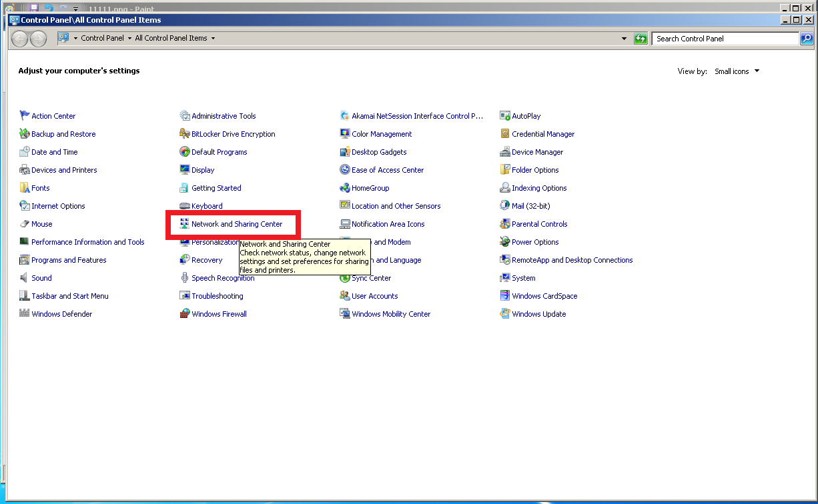Click the Power Options battery icon
The width and height of the screenshot is (818, 504).
(x=505, y=242)
